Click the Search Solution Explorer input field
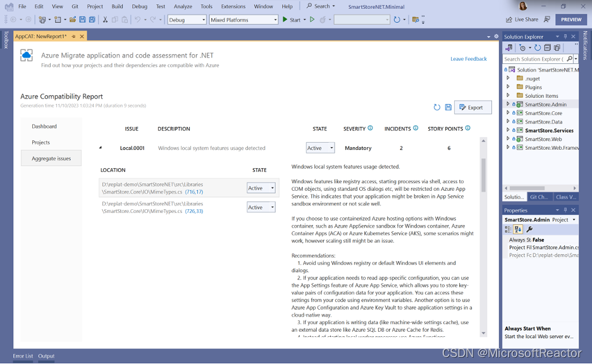This screenshot has width=592, height=364. coord(534,59)
